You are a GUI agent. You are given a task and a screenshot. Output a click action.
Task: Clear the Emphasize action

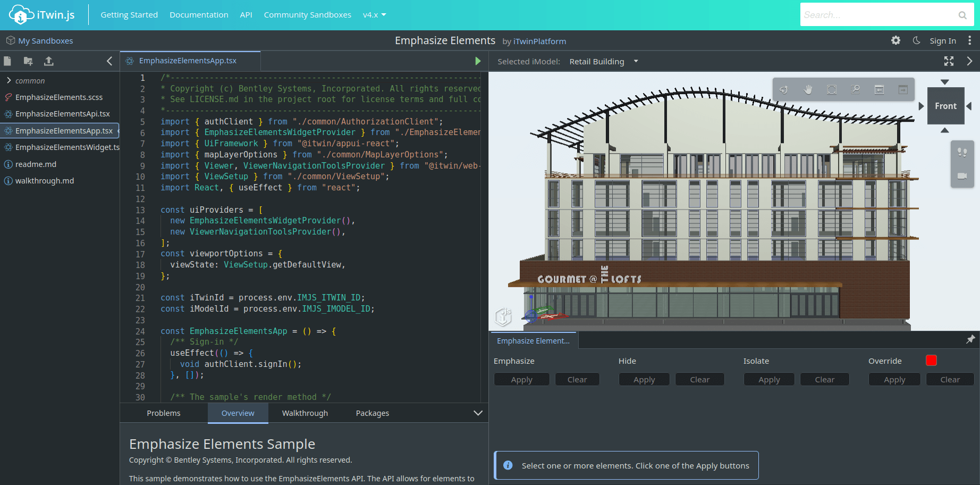point(577,379)
